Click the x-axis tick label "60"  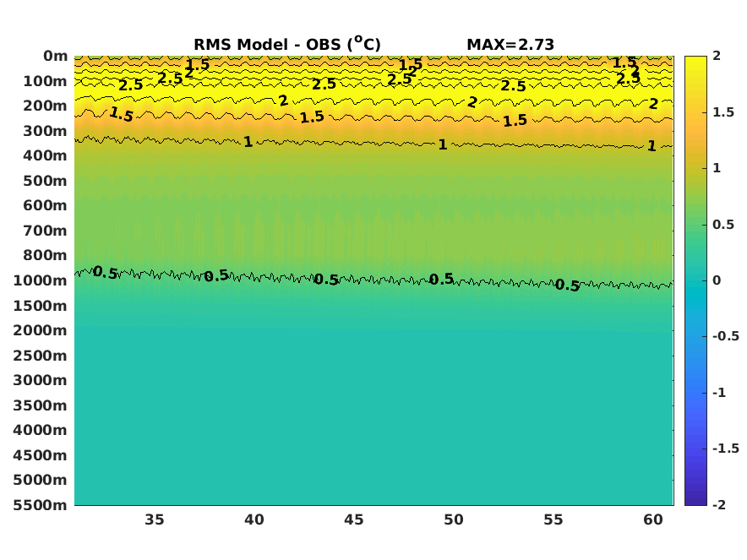click(x=652, y=519)
